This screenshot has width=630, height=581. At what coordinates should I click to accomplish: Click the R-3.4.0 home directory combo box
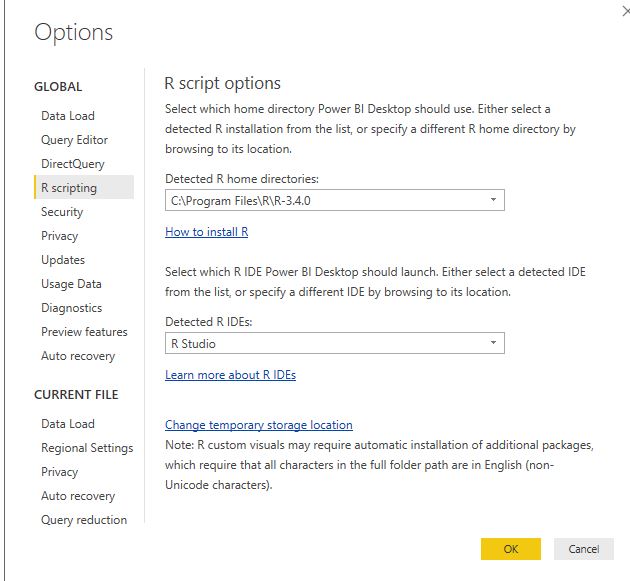(335, 200)
